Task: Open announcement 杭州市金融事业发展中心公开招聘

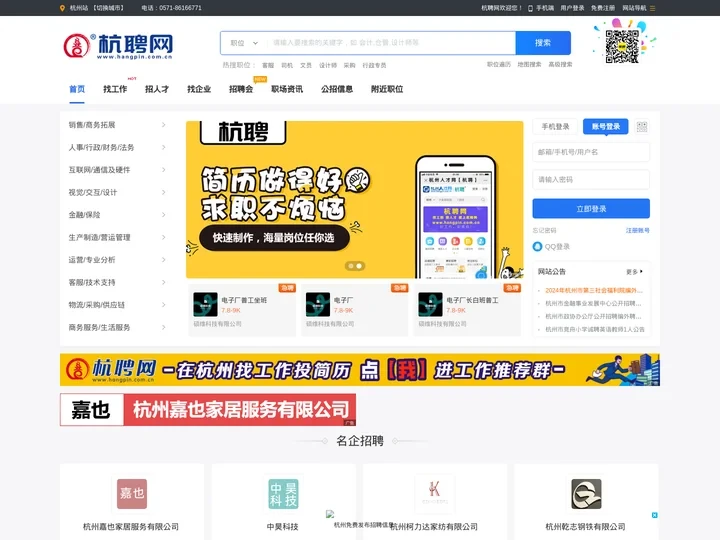Action: [x=593, y=304]
